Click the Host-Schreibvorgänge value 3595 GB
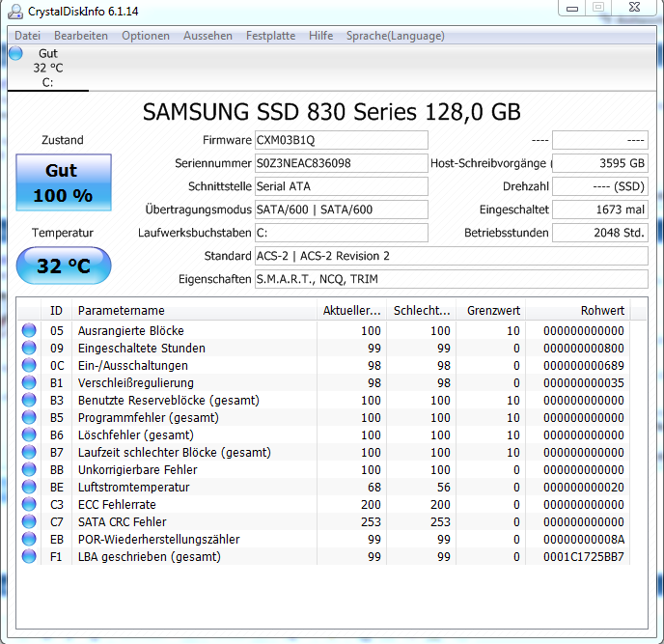This screenshot has height=644, width=664. [600, 163]
